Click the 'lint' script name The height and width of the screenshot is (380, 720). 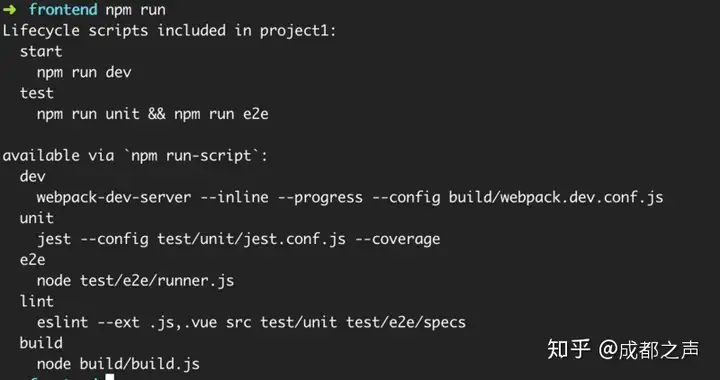coord(37,302)
